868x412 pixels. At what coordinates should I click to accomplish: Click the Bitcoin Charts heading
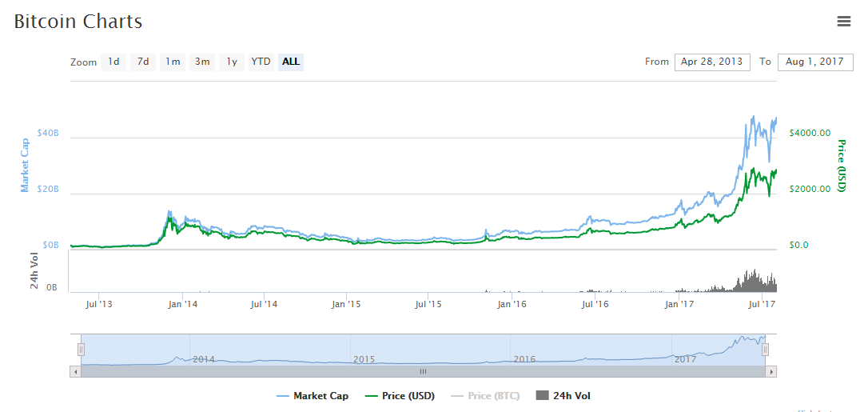coord(78,22)
